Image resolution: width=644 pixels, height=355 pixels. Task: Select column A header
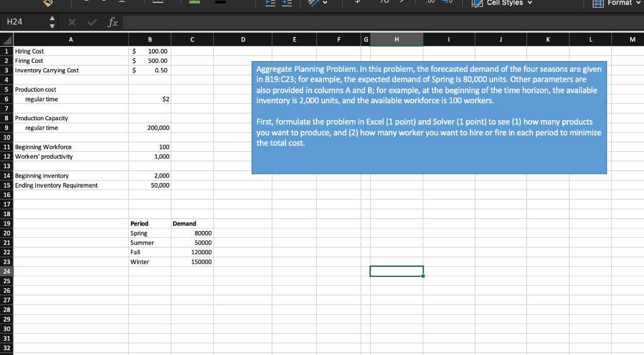click(71, 40)
